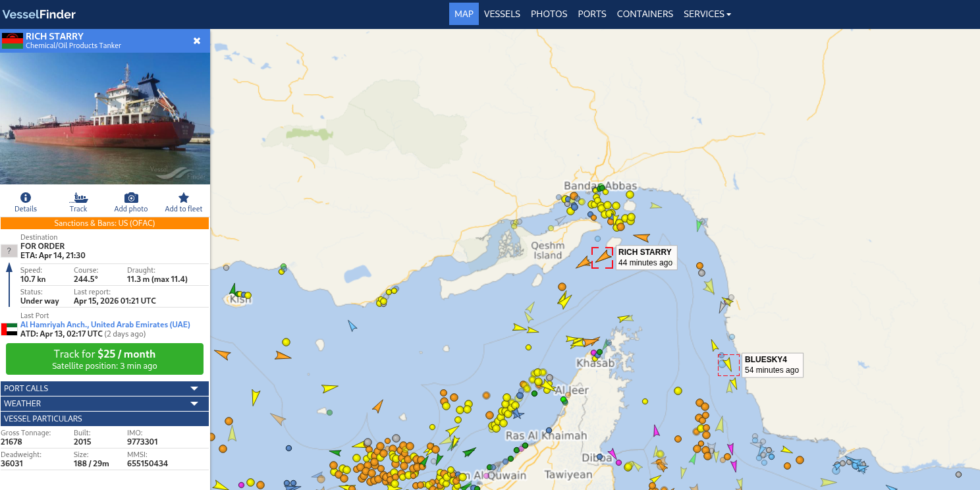Image resolution: width=980 pixels, height=490 pixels.
Task: Click the orange vessel arrow left of RICH STARRY marker
Action: 583,263
